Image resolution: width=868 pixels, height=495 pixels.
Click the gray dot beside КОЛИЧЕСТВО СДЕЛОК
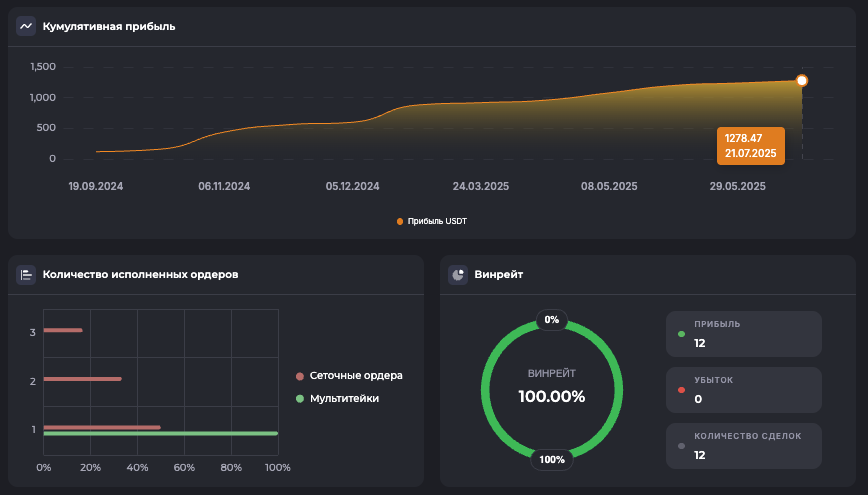tap(681, 446)
